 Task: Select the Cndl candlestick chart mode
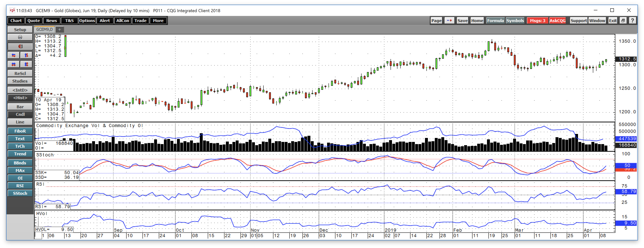[x=20, y=114]
